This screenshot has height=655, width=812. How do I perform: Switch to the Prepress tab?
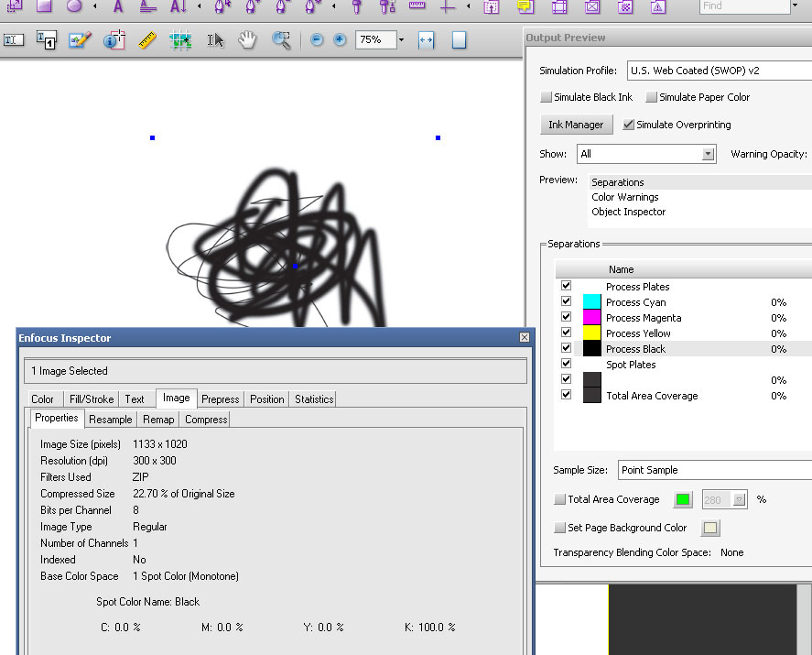click(221, 398)
